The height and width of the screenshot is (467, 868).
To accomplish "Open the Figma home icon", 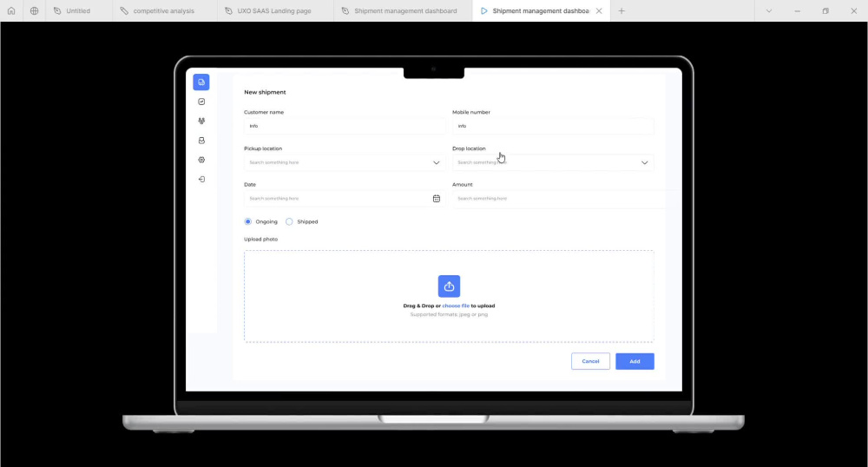I will point(11,10).
